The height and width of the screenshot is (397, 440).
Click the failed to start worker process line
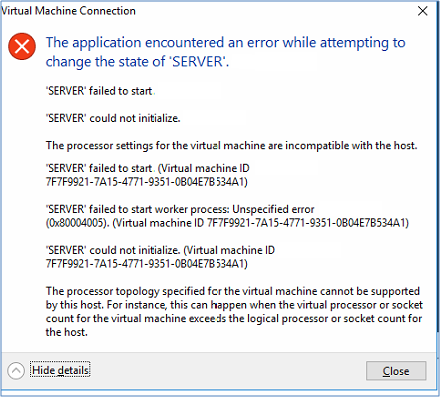180,209
